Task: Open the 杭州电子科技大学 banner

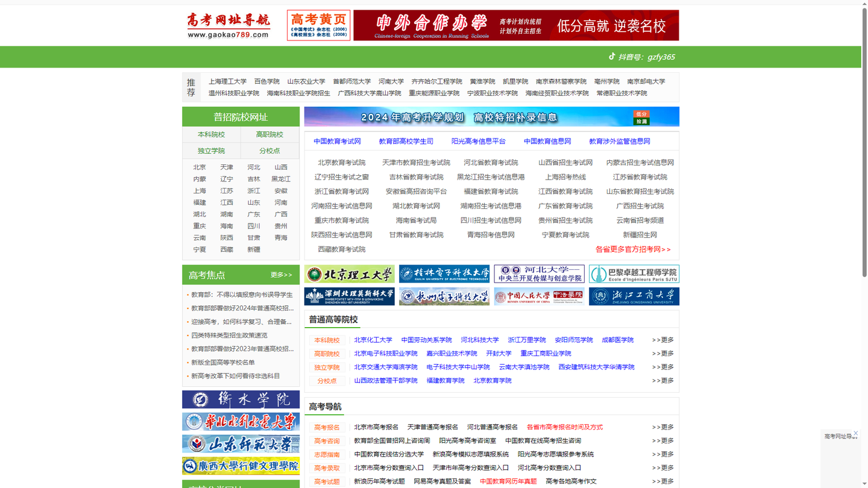Action: 444,296
